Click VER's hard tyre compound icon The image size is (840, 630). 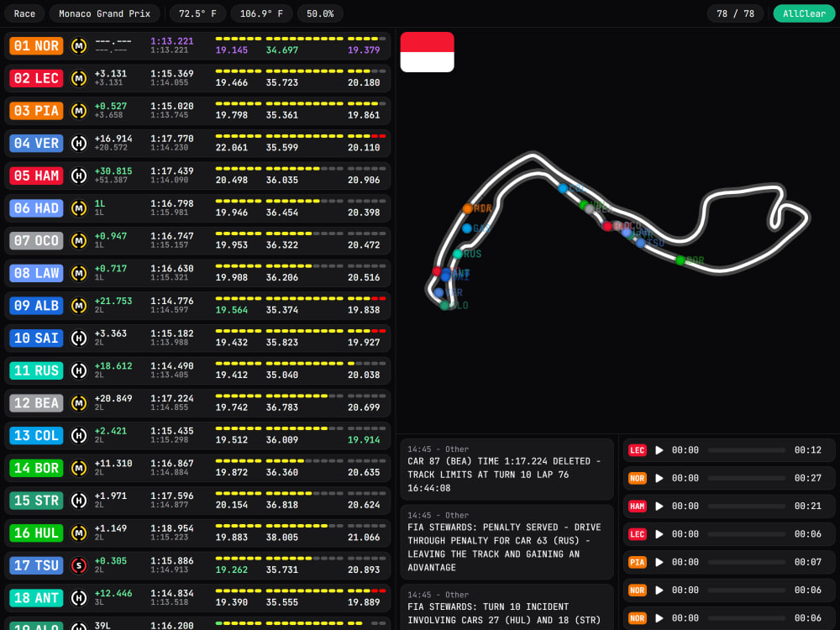pyautogui.click(x=79, y=143)
